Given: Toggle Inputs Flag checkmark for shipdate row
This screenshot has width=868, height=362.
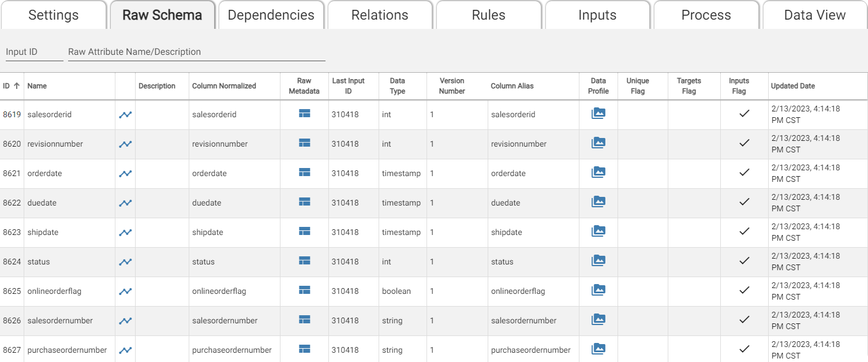Looking at the screenshot, I should 744,232.
